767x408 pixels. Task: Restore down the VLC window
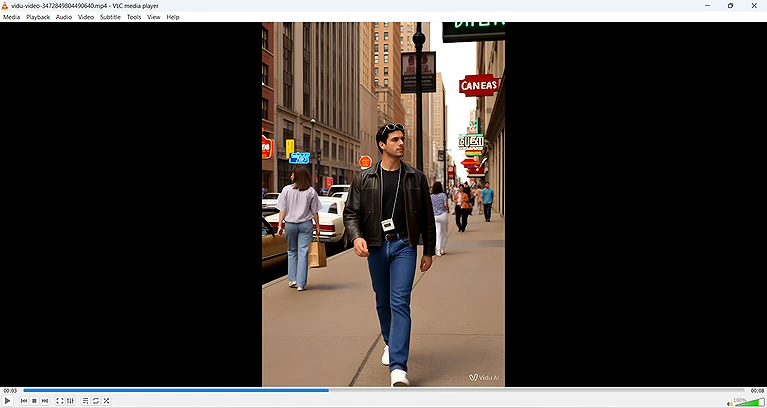pyautogui.click(x=730, y=6)
